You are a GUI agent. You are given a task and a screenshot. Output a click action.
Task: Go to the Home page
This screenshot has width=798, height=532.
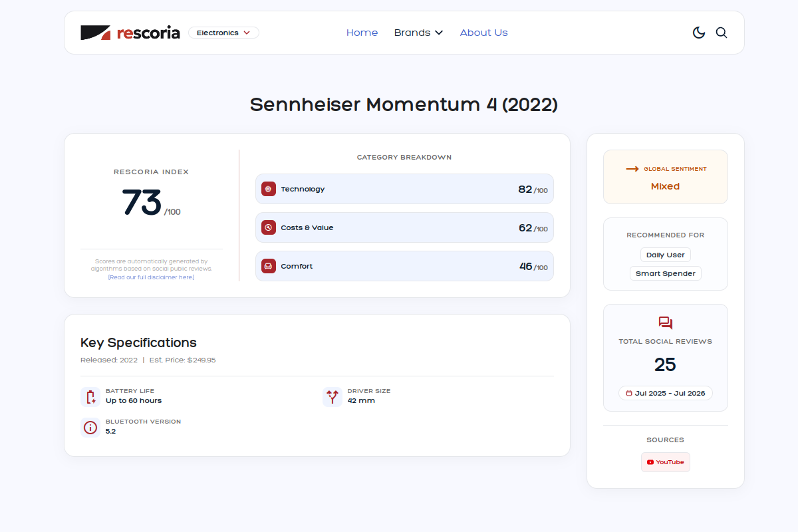click(362, 33)
